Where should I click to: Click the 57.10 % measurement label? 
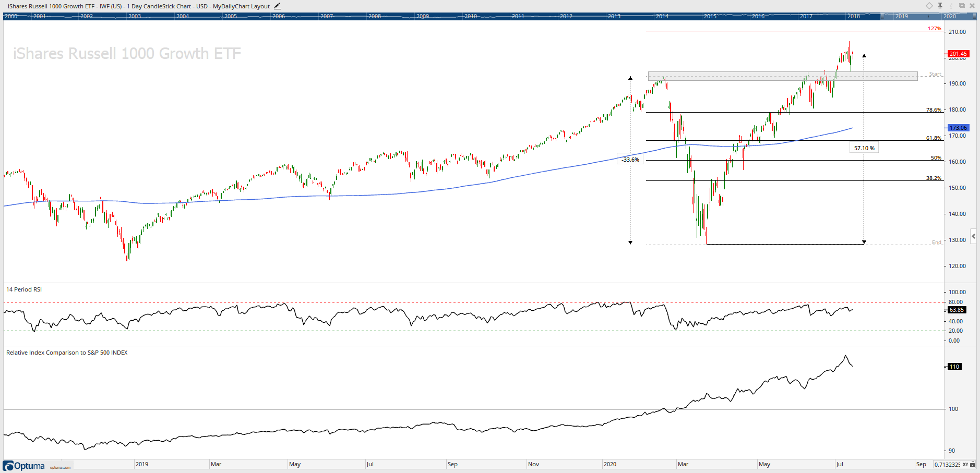click(864, 148)
